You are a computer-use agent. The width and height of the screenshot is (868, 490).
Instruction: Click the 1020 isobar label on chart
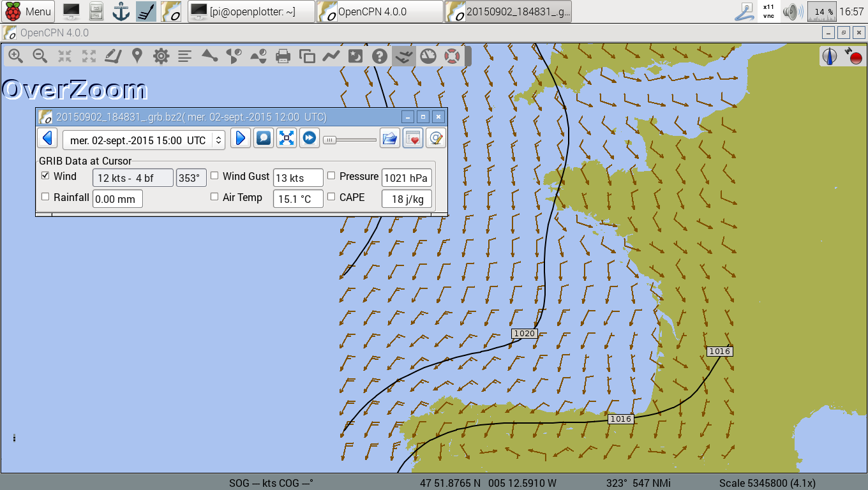[x=524, y=334]
